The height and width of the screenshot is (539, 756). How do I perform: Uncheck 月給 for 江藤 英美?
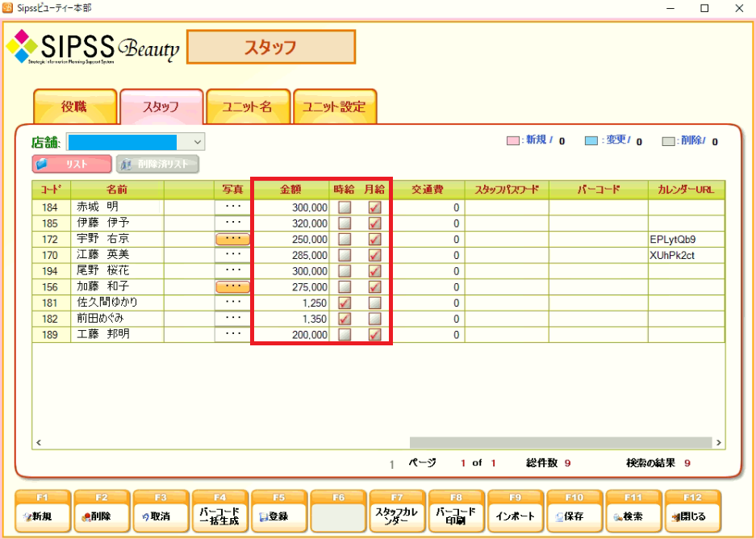(374, 255)
